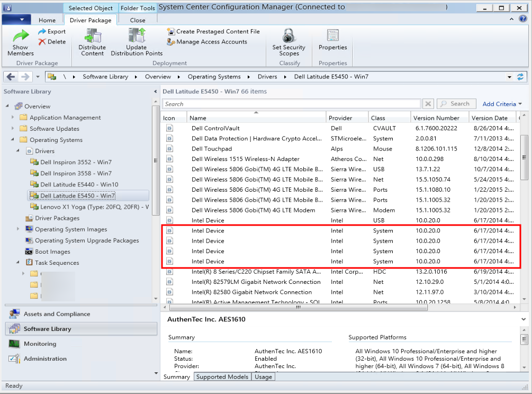
Task: Click the Search button
Action: [x=456, y=104]
